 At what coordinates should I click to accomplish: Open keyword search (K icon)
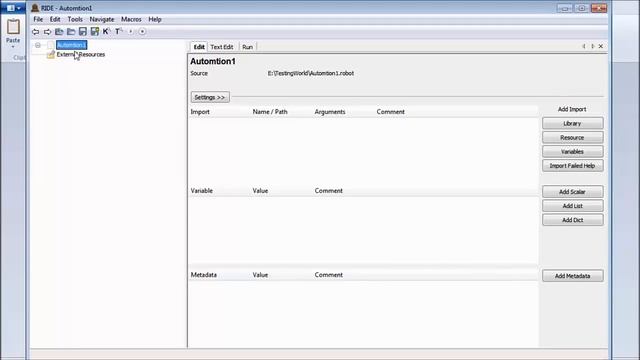point(107,31)
